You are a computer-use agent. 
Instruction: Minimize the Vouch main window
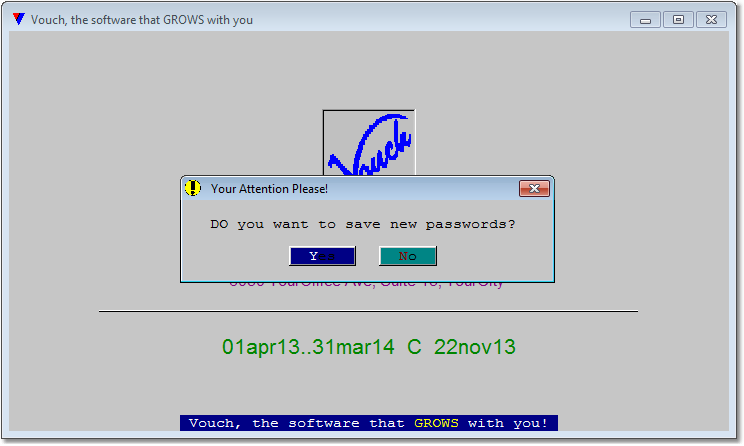pyautogui.click(x=645, y=20)
